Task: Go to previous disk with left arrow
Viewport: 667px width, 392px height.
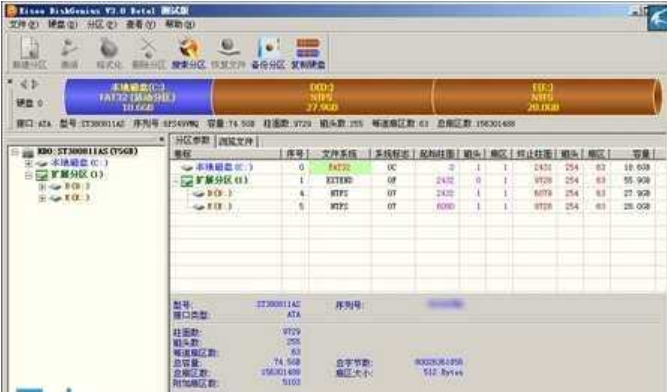Action: 24,84
